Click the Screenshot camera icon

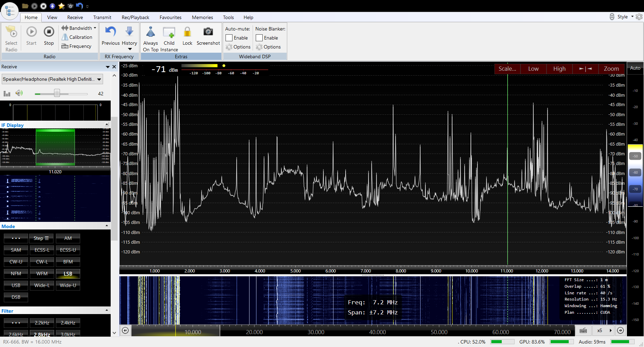208,32
